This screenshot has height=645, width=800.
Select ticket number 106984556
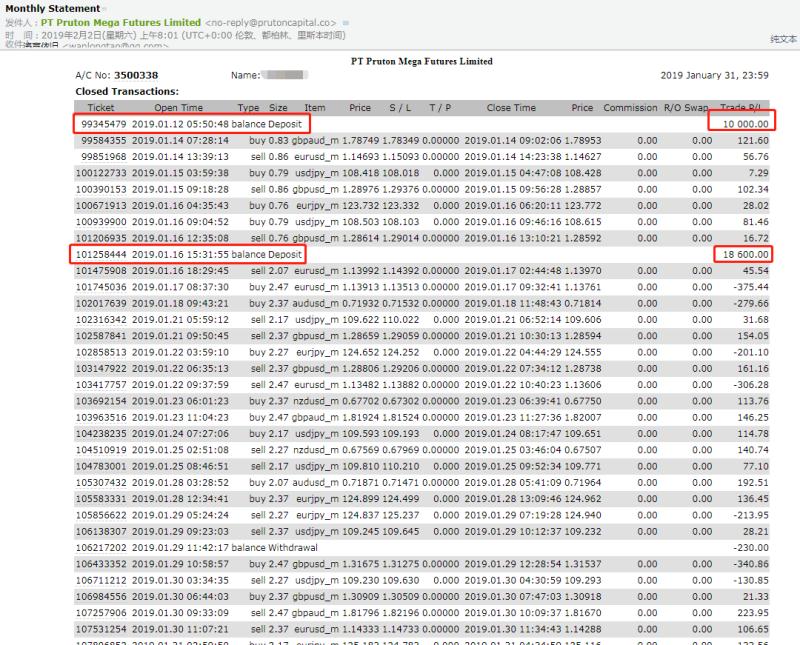pos(101,597)
